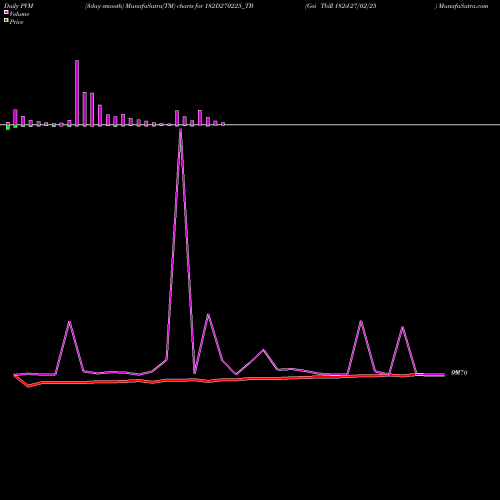Click the green volume bar at far left
Image resolution: width=500 pixels, height=500 pixels.
pyautogui.click(x=8, y=127)
